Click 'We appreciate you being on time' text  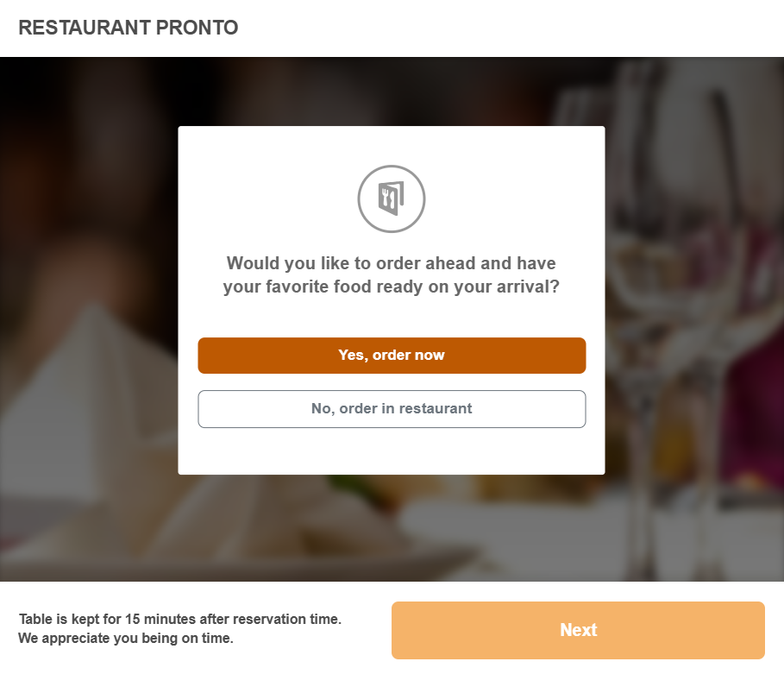(126, 639)
